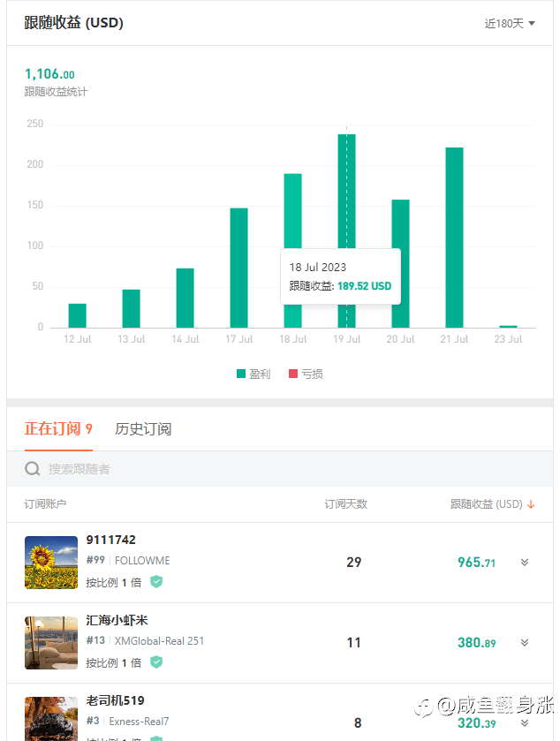Screen dimensions: 560x741
Task: Open account name 汇海小虾米
Action: 117,620
